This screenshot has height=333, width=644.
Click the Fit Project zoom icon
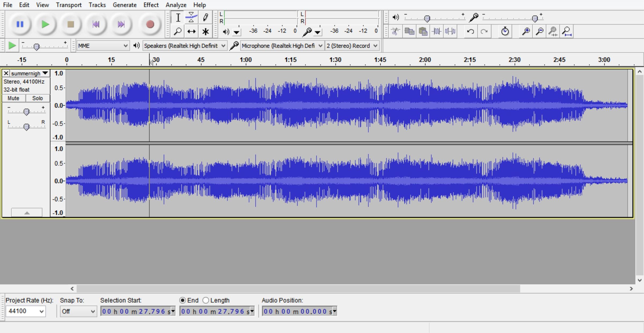(x=567, y=31)
